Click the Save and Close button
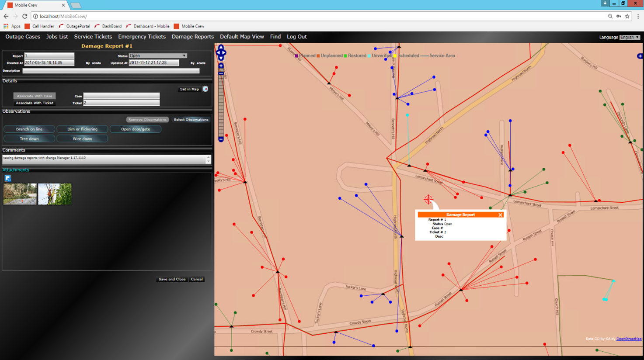Image resolution: width=644 pixels, height=360 pixels. pos(172,279)
